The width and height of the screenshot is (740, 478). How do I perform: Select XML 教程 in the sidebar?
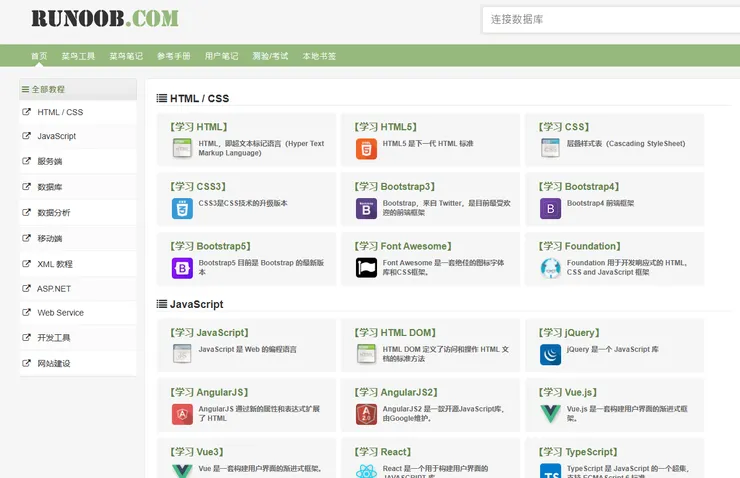[x=78, y=264]
